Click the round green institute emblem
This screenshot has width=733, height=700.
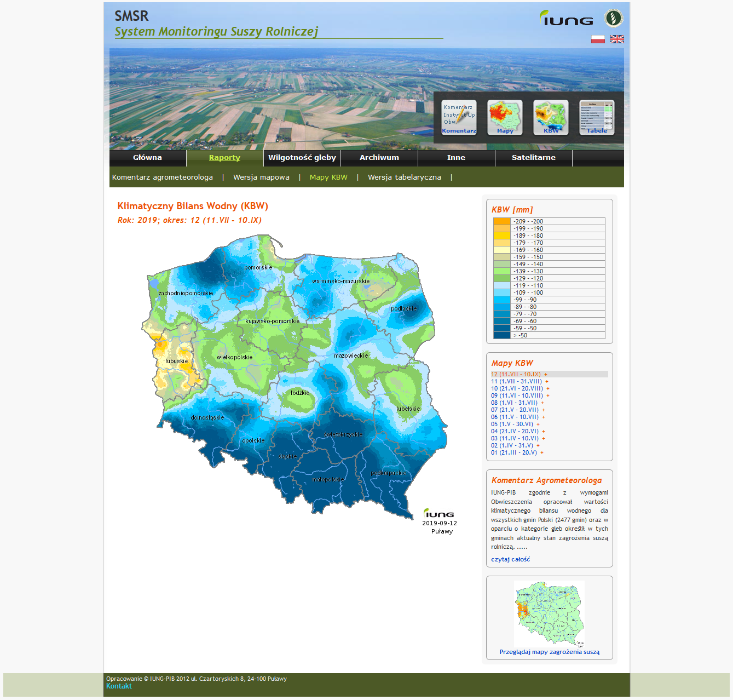tap(614, 18)
